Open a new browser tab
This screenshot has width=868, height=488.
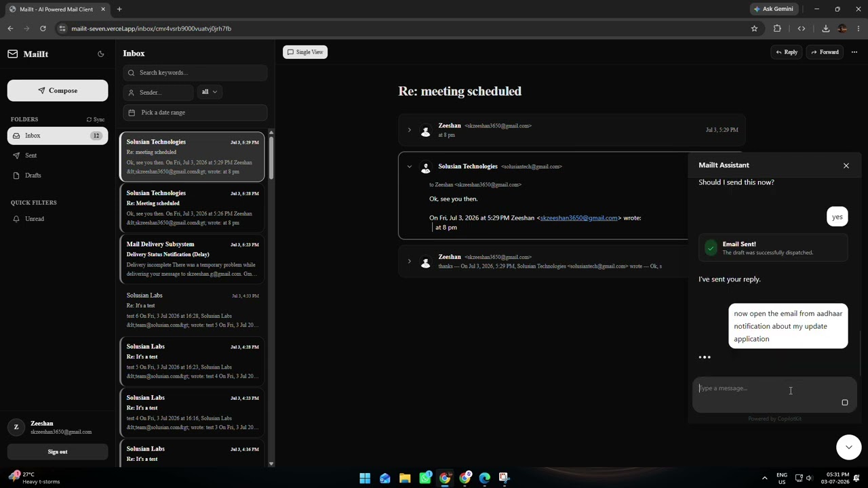coord(119,9)
